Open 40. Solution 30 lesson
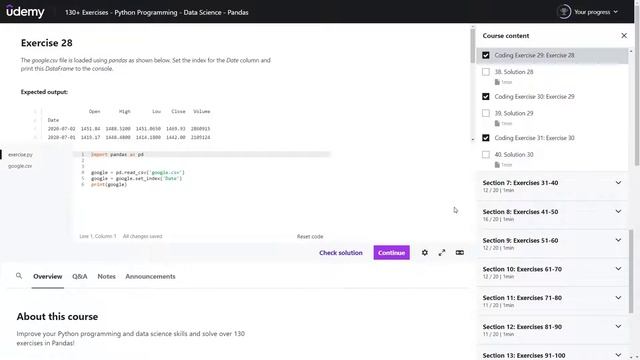Image resolution: width=640 pixels, height=360 pixels. pyautogui.click(x=514, y=155)
